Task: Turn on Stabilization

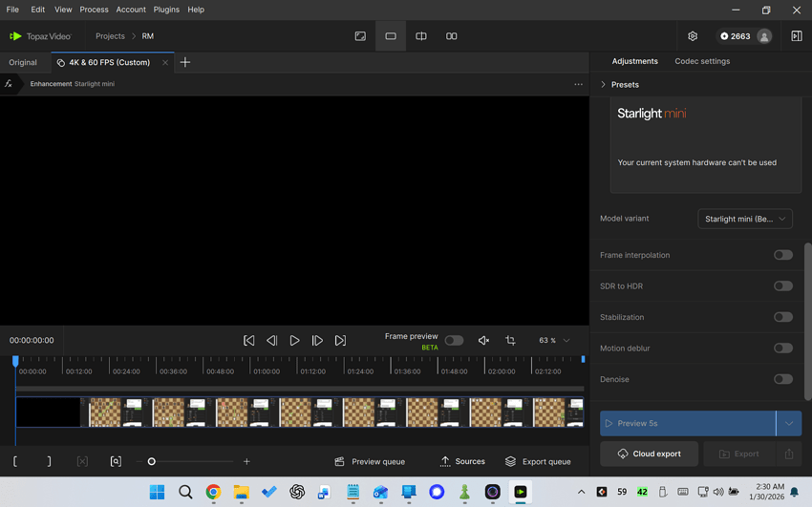Action: 783,317
